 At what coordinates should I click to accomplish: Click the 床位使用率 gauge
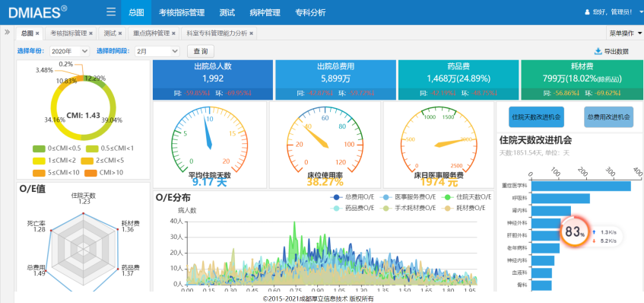pos(325,145)
